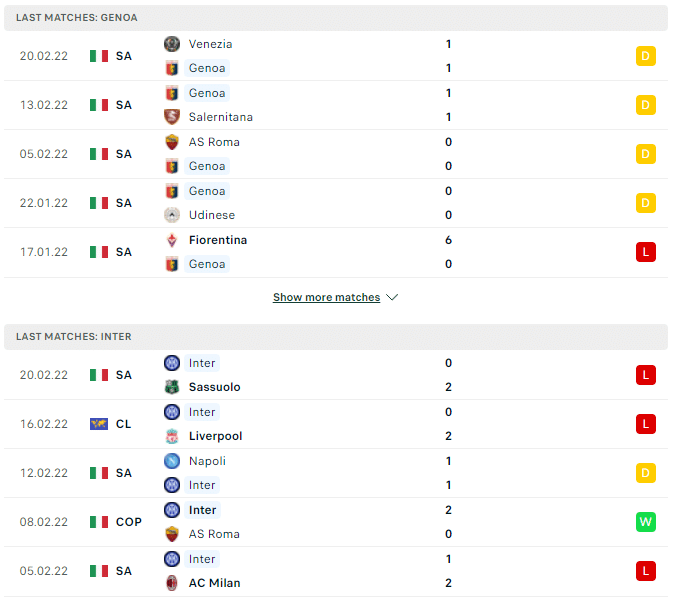The width and height of the screenshot is (676, 602).
Task: Click the Champions League flag icon
Action: (99, 426)
